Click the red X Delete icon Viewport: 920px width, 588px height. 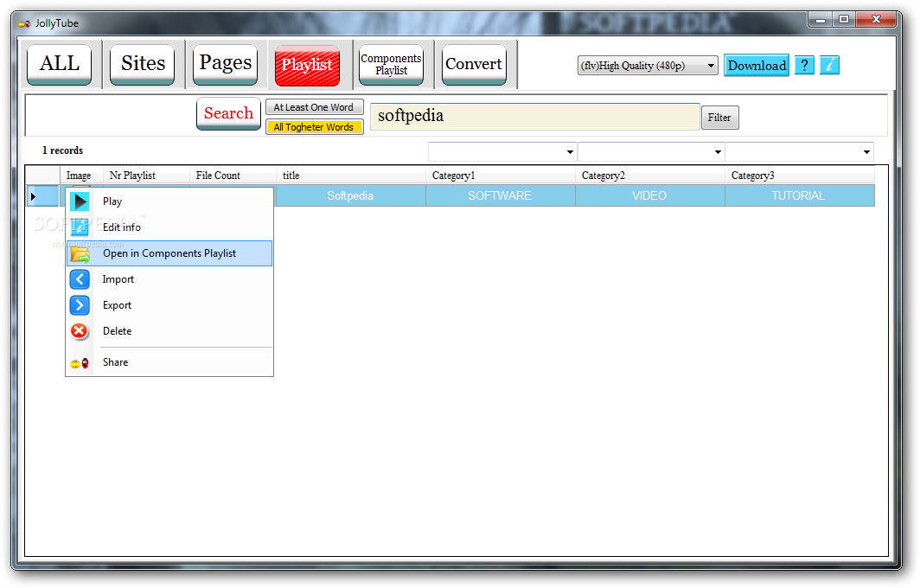click(80, 331)
